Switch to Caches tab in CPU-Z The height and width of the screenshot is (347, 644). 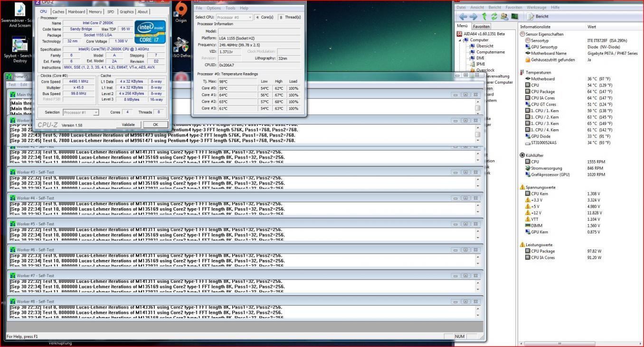pyautogui.click(x=58, y=12)
